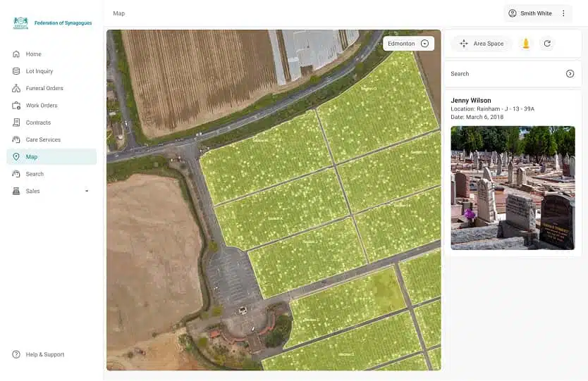Image resolution: width=588 pixels, height=381 pixels.
Task: Click the Map breadcrumb title
Action: pyautogui.click(x=119, y=13)
